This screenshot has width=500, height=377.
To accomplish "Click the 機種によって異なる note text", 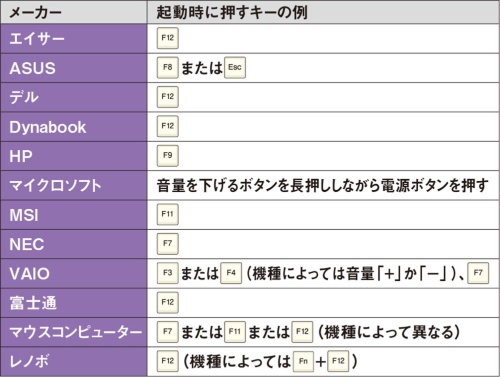I will coord(389,332).
